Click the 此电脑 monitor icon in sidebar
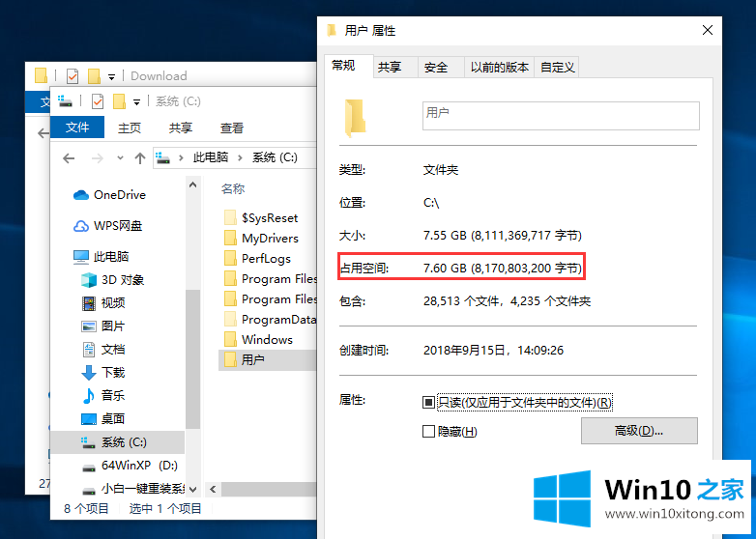Viewport: 756px width, 539px height. click(x=81, y=257)
